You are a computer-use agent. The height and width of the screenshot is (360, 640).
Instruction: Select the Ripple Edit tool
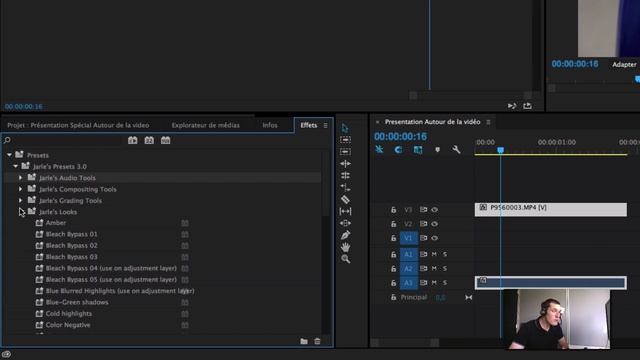[345, 164]
